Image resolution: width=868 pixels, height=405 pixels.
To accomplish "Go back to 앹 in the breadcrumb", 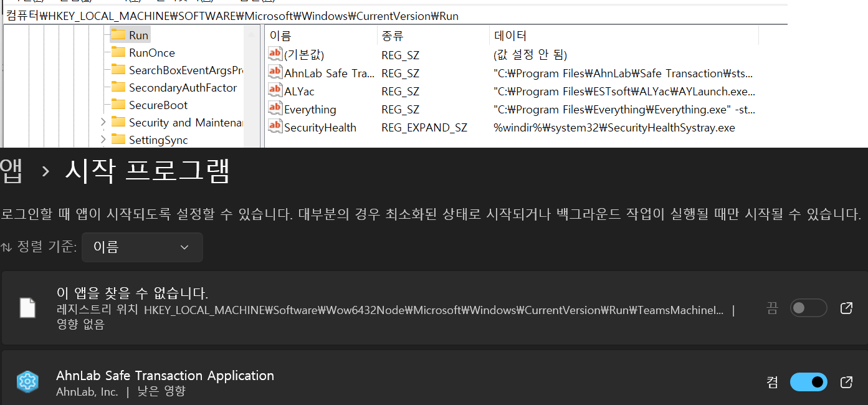I will 11,171.
